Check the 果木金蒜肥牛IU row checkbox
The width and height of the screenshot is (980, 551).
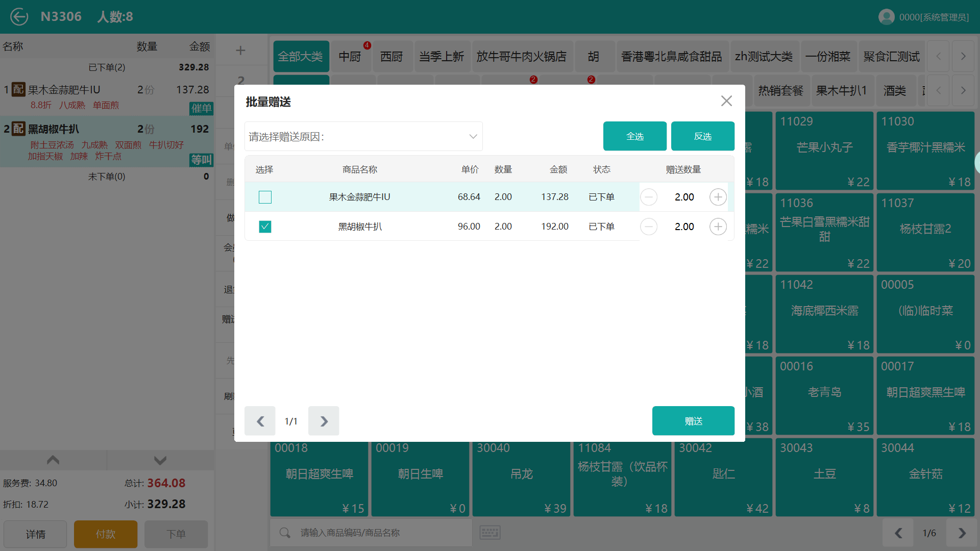tap(265, 197)
